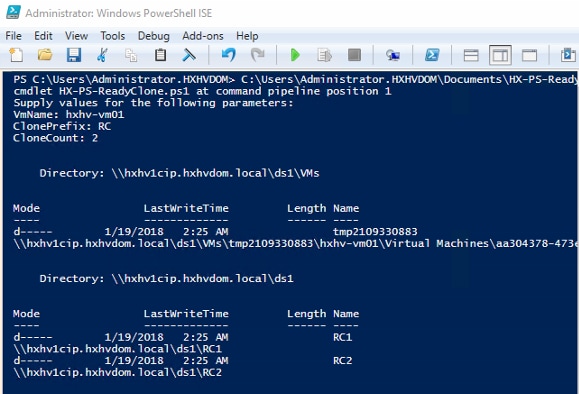Click the Clear Console Pane icon
579x394 pixels.
tap(189, 55)
